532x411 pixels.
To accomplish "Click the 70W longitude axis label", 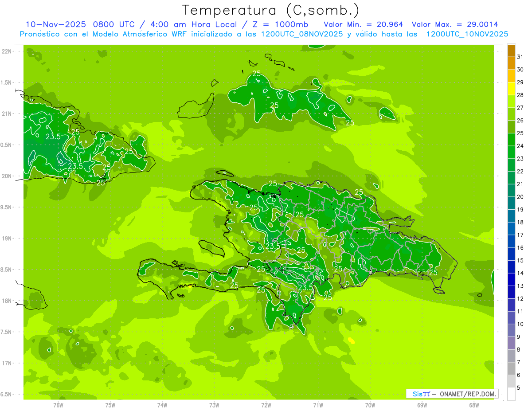I will click(370, 405).
